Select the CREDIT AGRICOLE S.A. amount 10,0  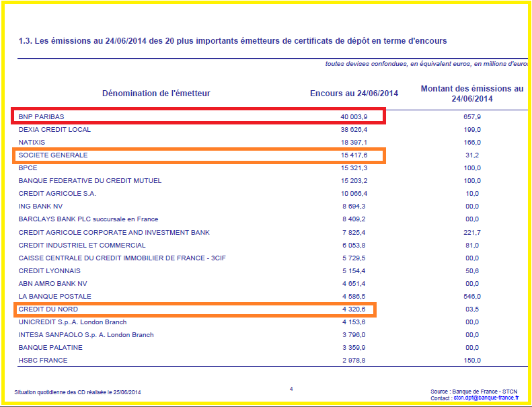472,194
